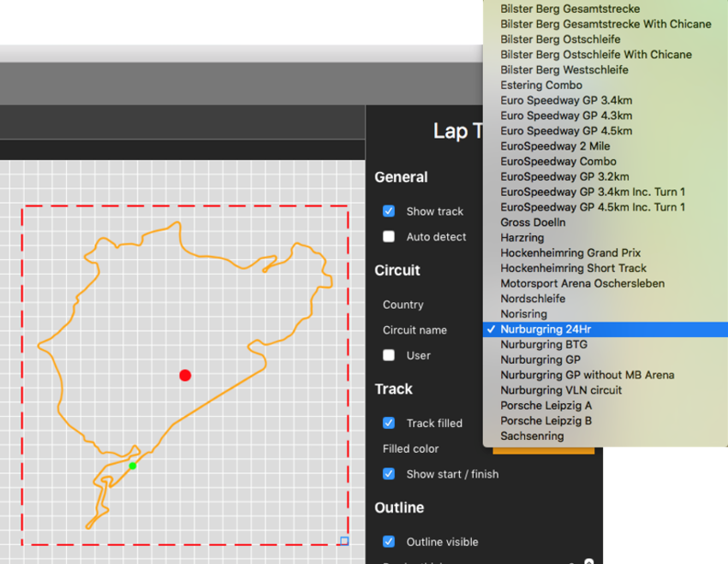Click the orange Filled color swatch
Image resolution: width=728 pixels, height=564 pixels.
pos(543,450)
